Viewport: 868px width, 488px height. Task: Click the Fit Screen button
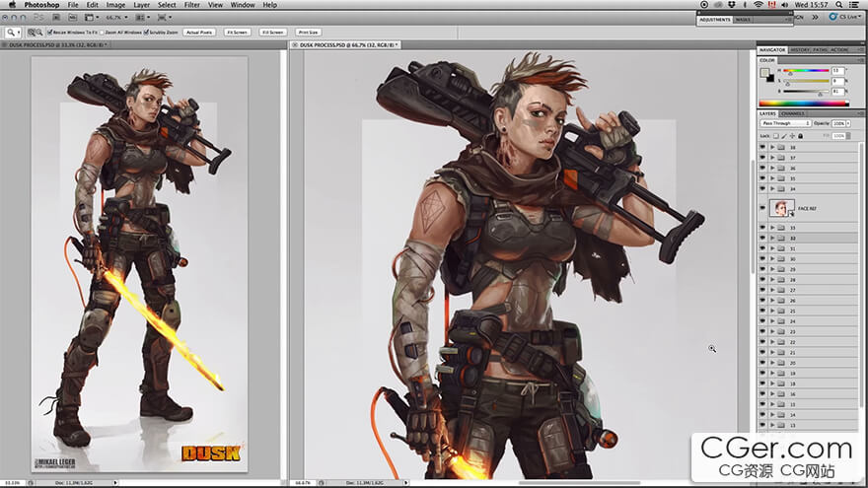click(x=237, y=33)
